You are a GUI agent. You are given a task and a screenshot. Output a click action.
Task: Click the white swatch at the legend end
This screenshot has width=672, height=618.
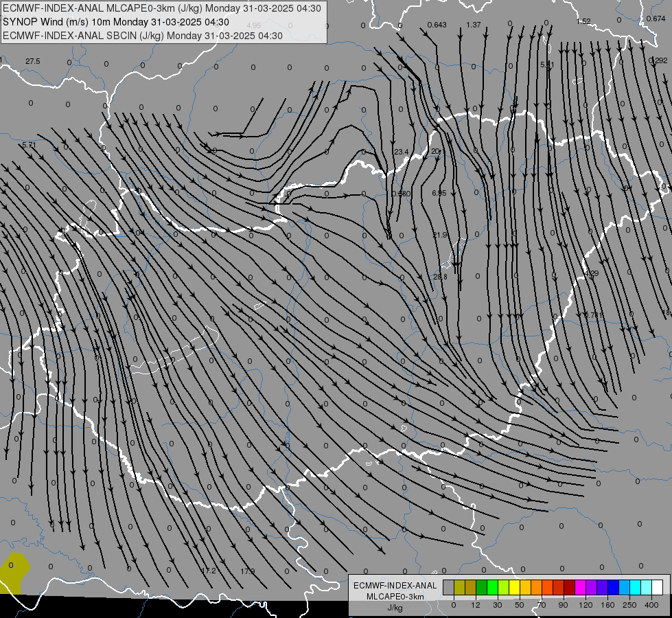(x=658, y=588)
